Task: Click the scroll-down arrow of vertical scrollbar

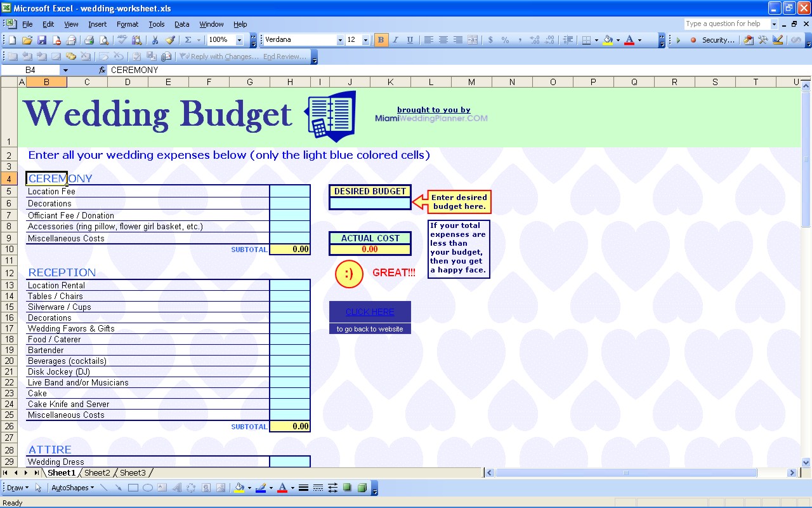Action: pyautogui.click(x=806, y=463)
